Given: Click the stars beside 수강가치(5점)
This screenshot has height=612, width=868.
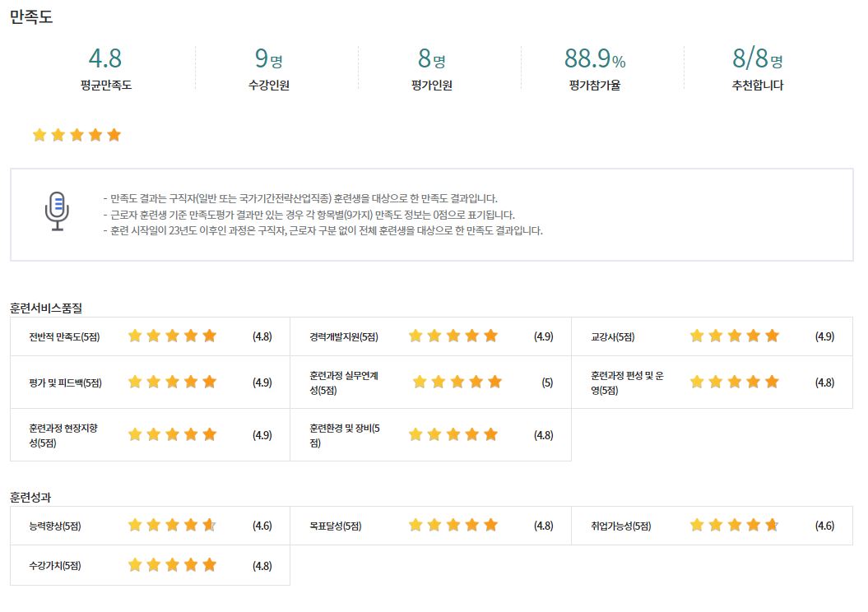Looking at the screenshot, I should point(172,565).
